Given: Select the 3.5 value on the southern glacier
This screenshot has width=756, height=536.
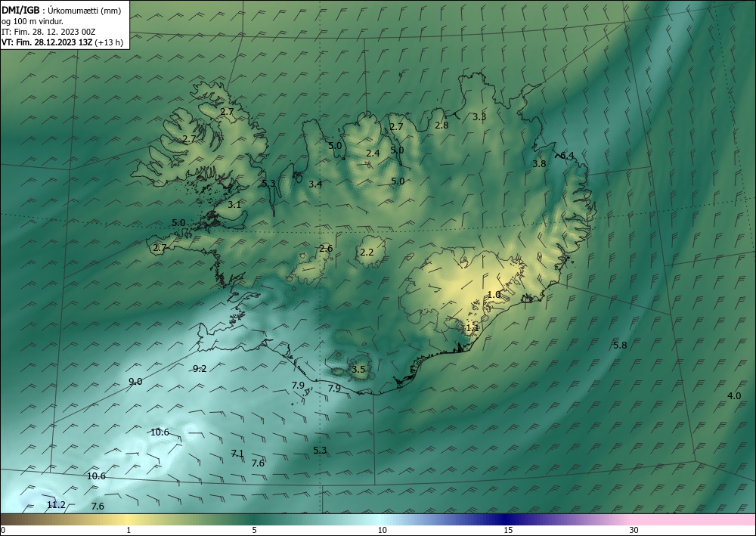Looking at the screenshot, I should [x=358, y=370].
